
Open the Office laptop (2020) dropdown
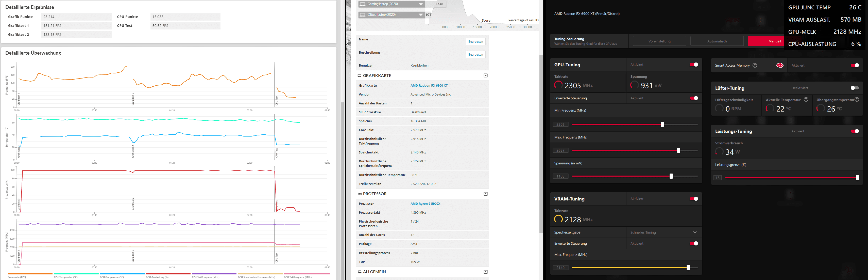pyautogui.click(x=421, y=14)
